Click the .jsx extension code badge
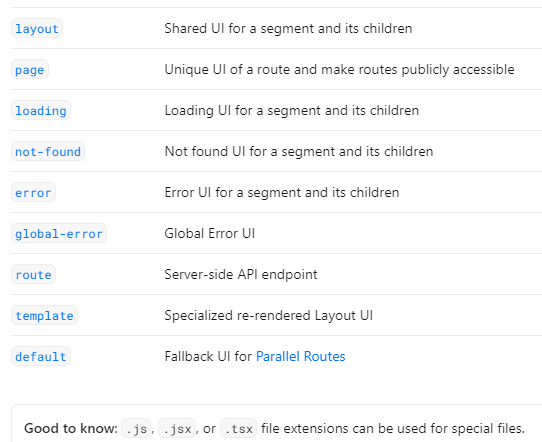Image resolution: width=542 pixels, height=442 pixels. (x=177, y=429)
